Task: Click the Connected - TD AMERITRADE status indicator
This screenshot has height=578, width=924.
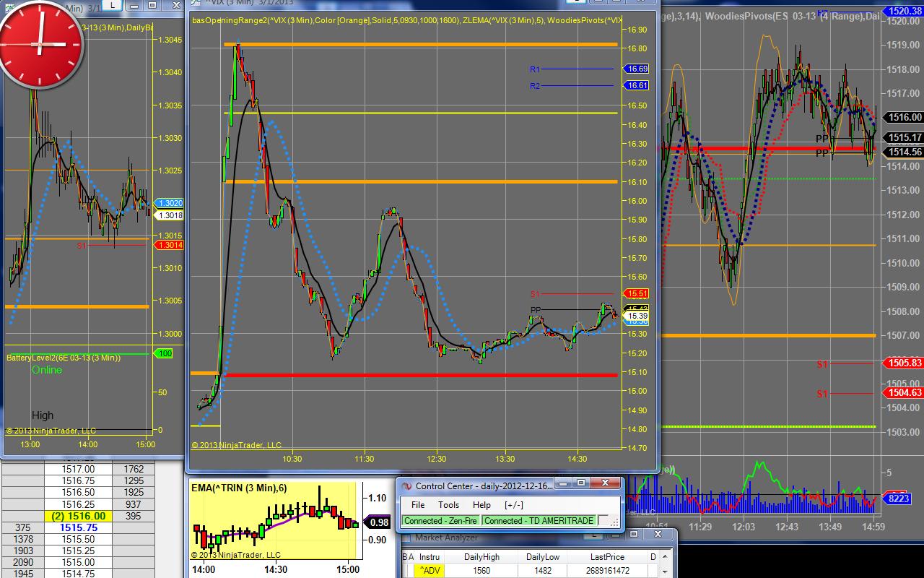Action: click(x=539, y=520)
